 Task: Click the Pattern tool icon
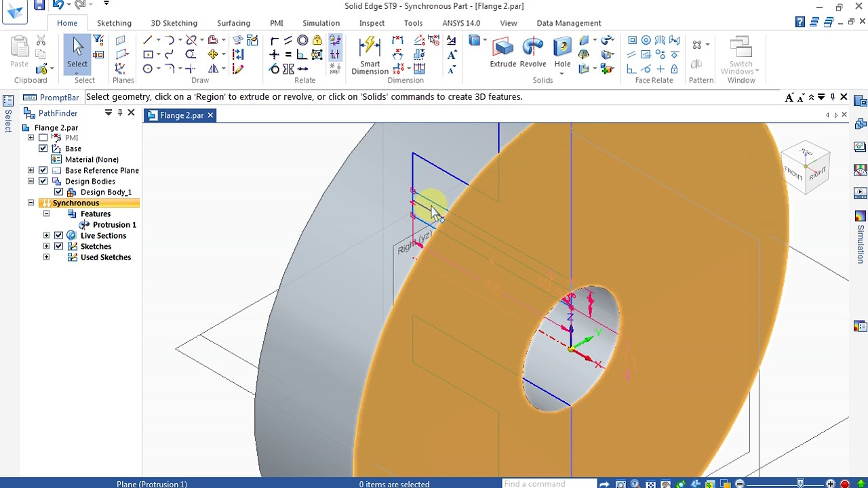coord(696,45)
